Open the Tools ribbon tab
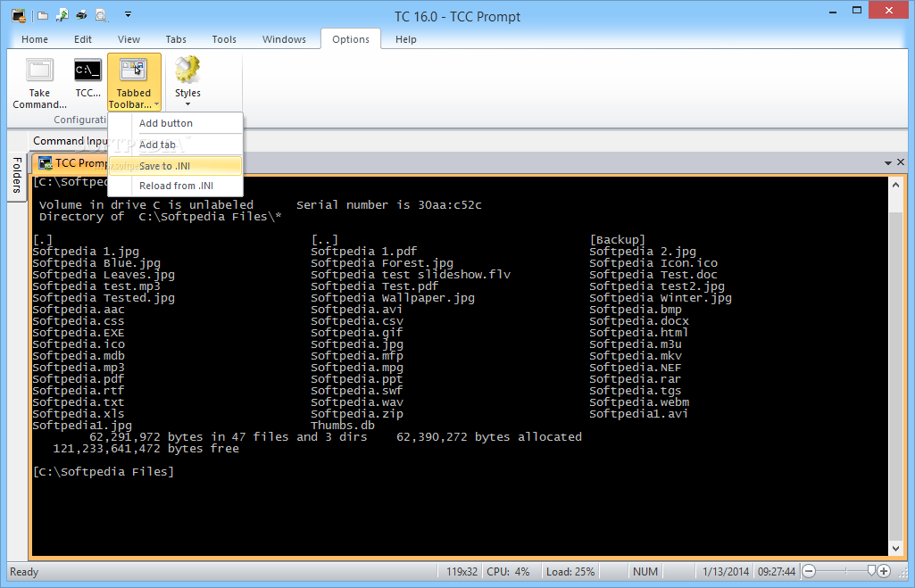This screenshot has height=588, width=915. (x=224, y=39)
